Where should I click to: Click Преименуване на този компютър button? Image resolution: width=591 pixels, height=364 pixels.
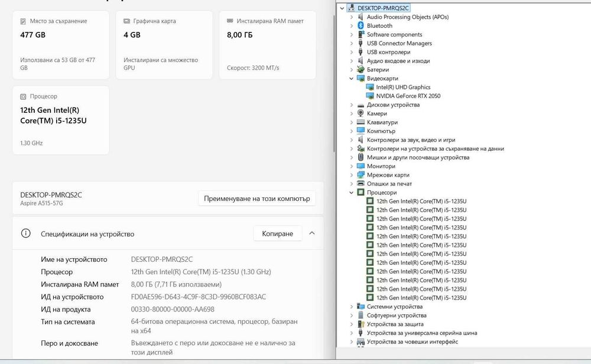[257, 199]
